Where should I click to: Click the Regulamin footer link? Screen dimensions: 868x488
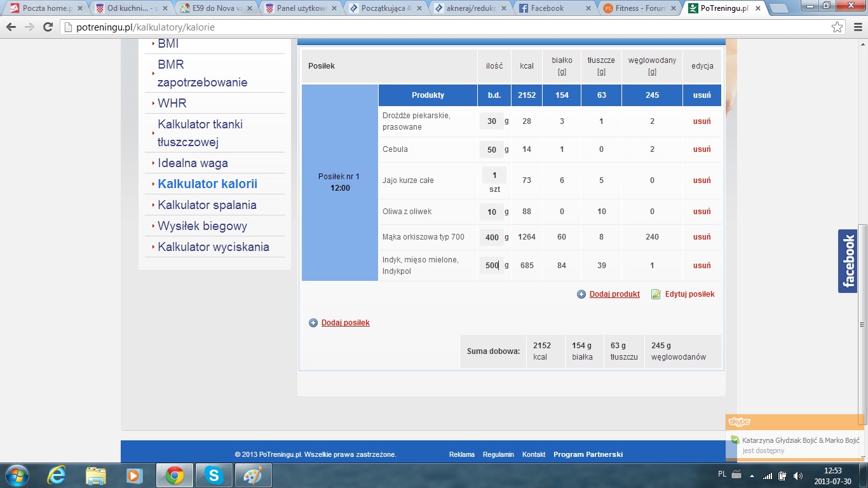click(x=498, y=454)
